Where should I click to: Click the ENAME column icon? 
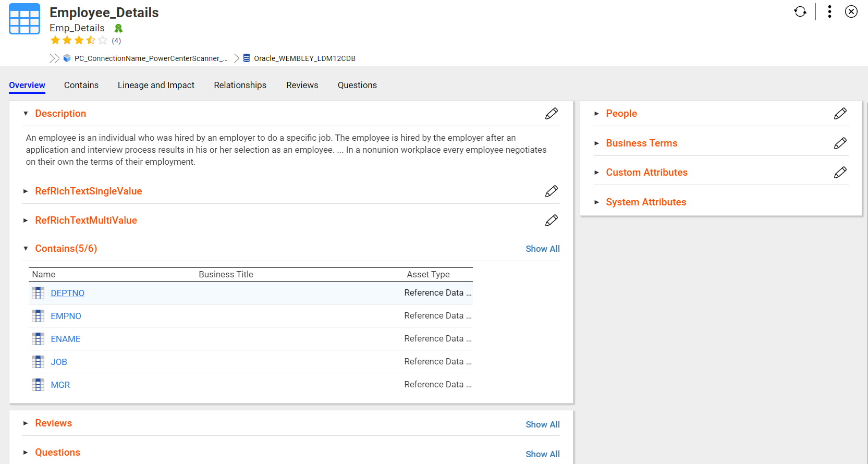click(38, 339)
